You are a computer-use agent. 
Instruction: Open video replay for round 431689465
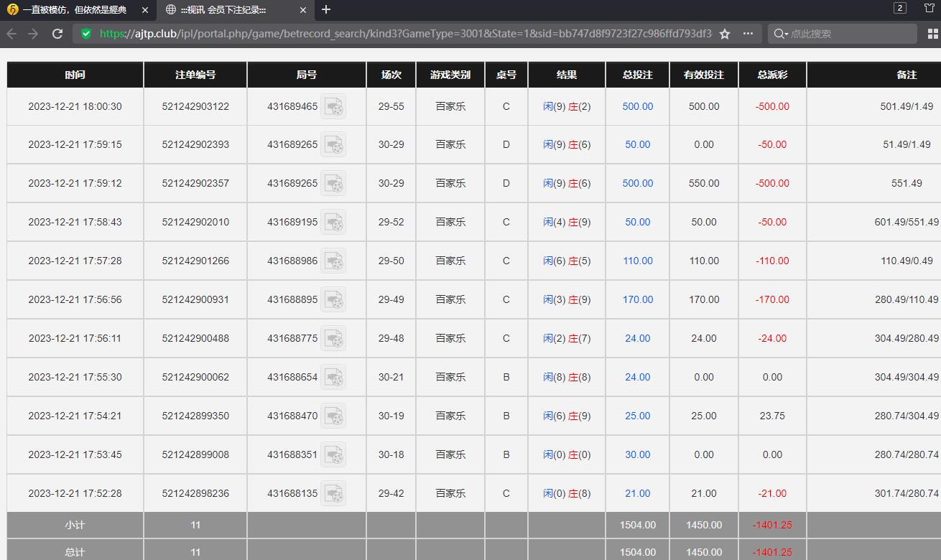[x=333, y=106]
